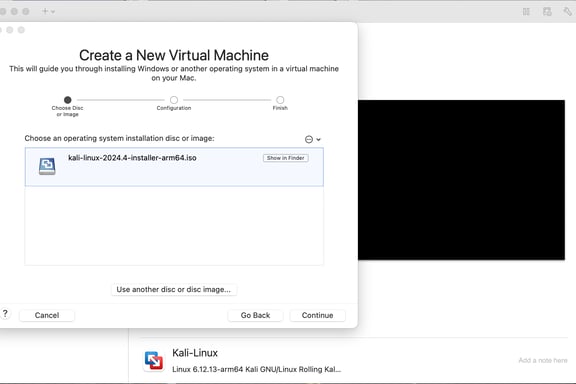The height and width of the screenshot is (384, 576).
Task: Click the snapshots icon in the library toolbar
Action: click(547, 12)
